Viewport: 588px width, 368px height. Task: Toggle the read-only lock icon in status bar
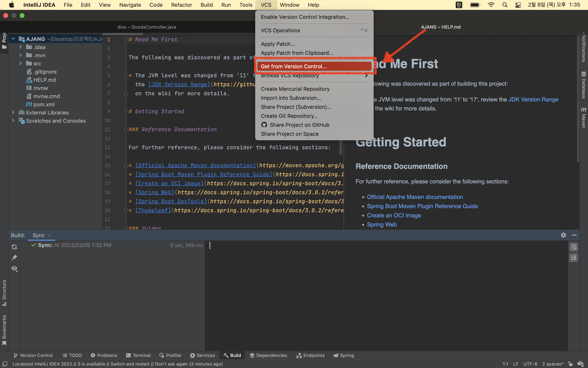(570, 364)
